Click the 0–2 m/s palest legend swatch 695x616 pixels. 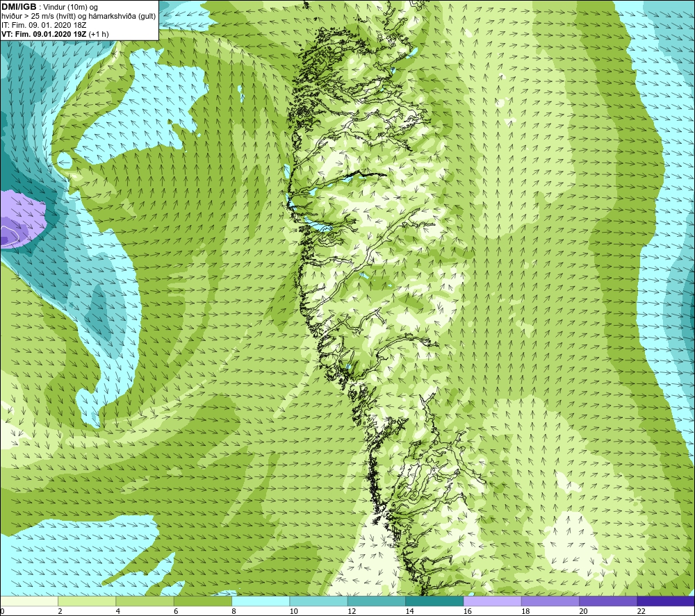tap(28, 601)
